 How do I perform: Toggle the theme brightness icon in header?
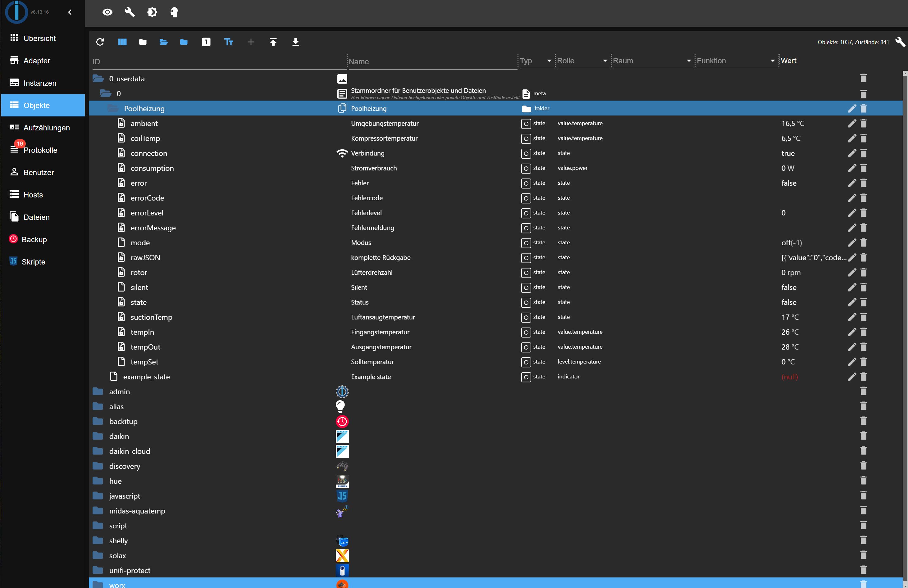152,12
